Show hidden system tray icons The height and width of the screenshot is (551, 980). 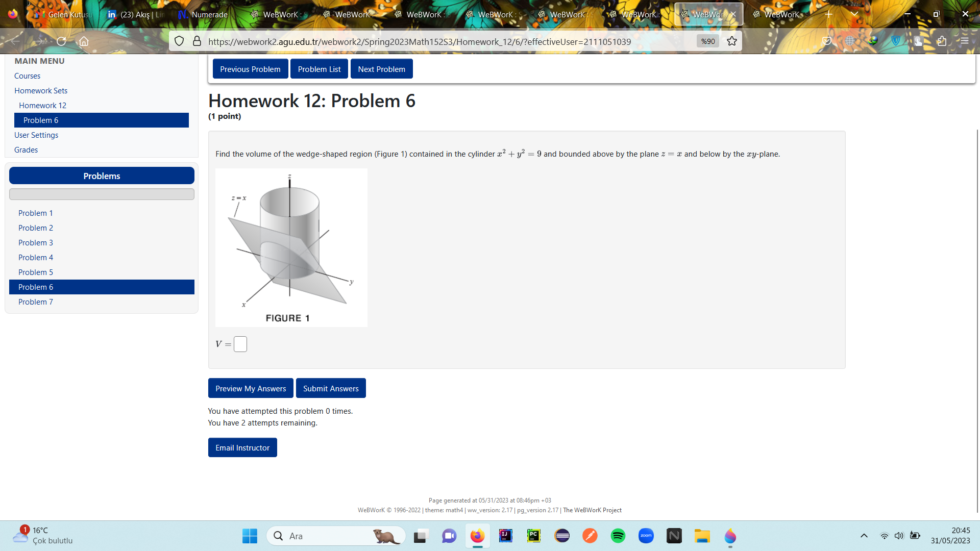pyautogui.click(x=865, y=536)
